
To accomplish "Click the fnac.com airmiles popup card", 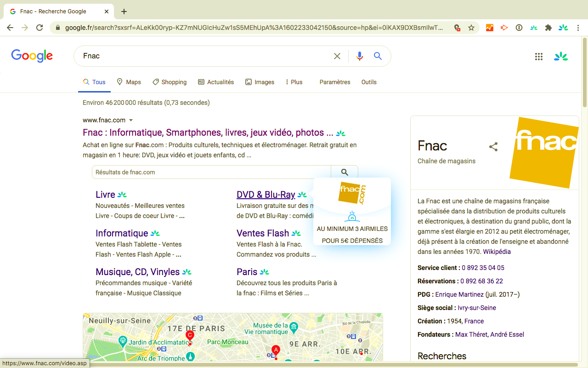I will pos(352,212).
